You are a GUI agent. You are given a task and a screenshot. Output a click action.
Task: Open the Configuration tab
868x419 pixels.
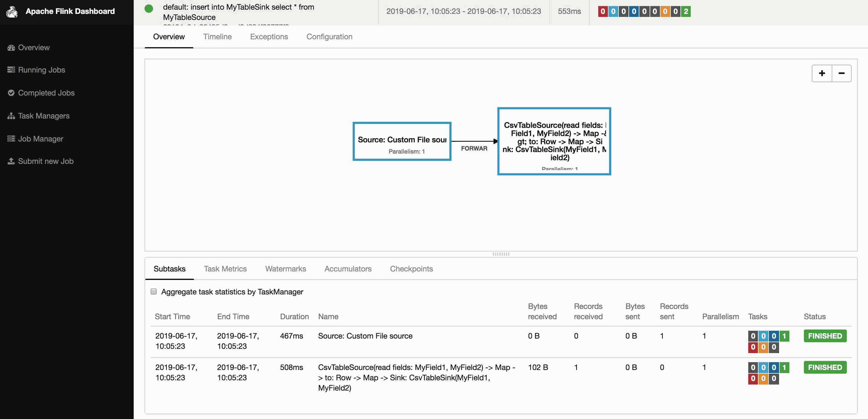coord(329,37)
